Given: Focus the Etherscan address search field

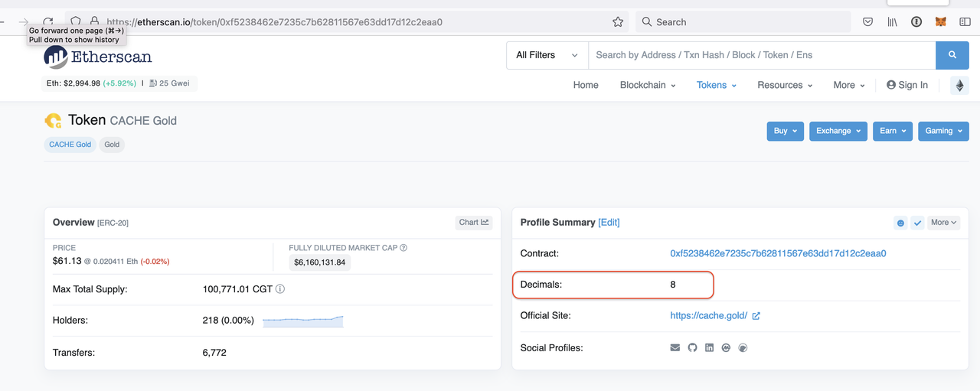Looking at the screenshot, I should (761, 55).
